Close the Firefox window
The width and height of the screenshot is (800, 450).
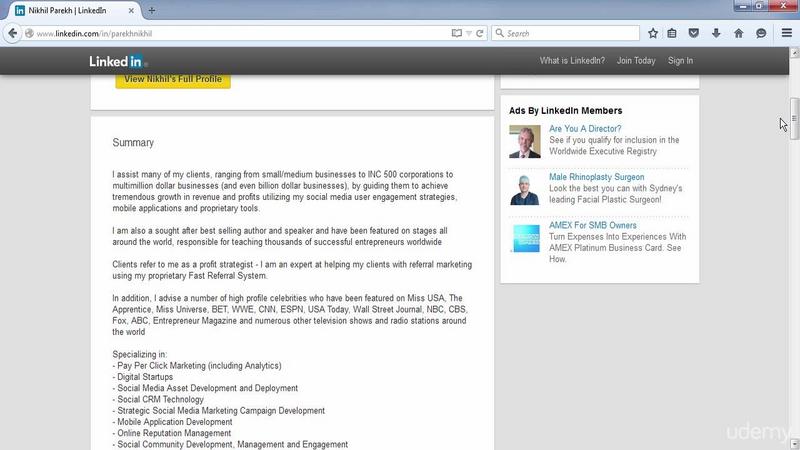click(783, 6)
